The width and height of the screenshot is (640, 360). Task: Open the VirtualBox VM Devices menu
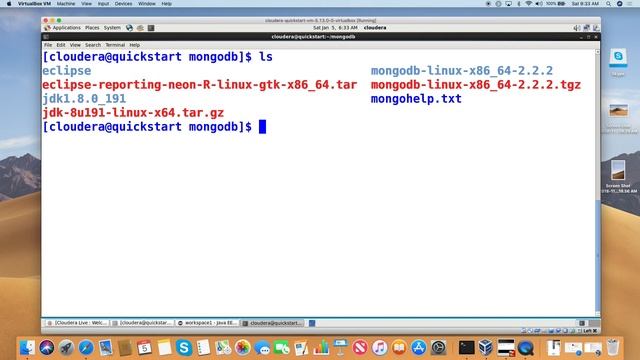(x=123, y=4)
